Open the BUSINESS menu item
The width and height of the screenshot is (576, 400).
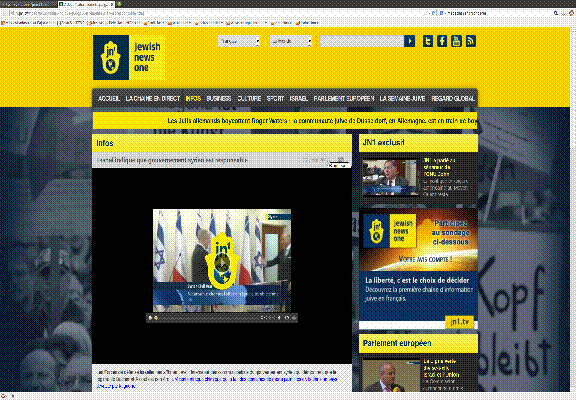pyautogui.click(x=219, y=98)
